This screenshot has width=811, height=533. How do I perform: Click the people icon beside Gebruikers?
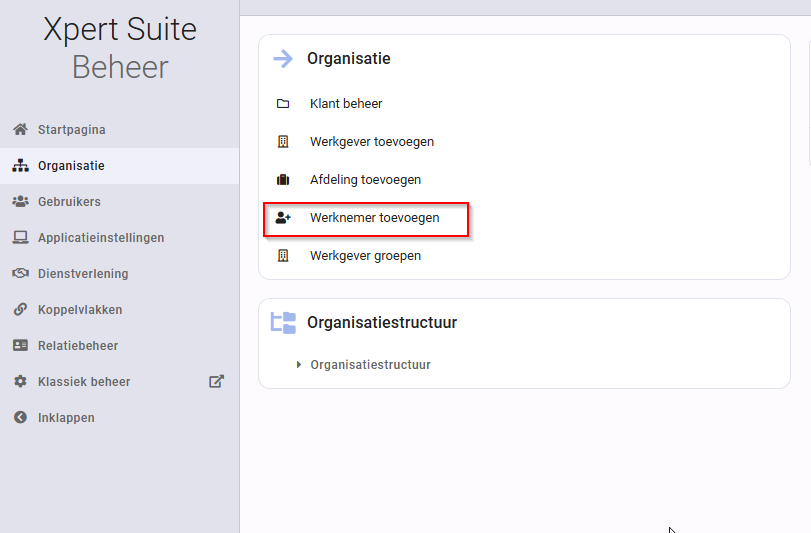tap(20, 202)
